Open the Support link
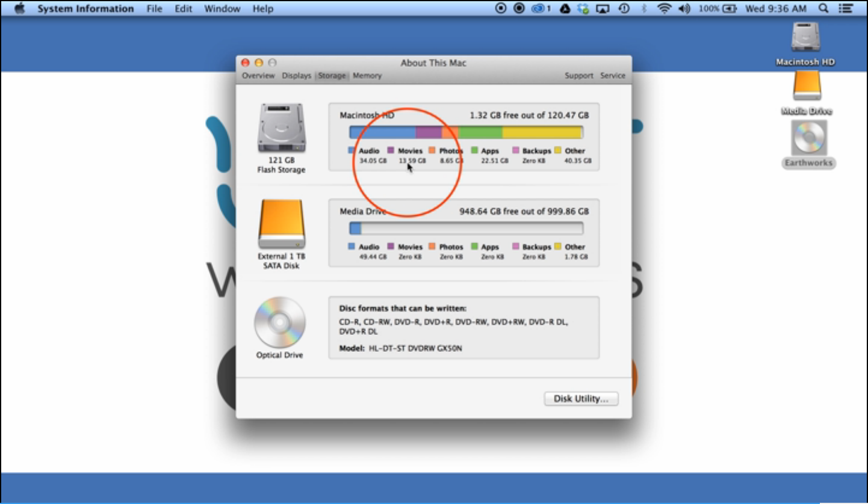The height and width of the screenshot is (504, 868). point(579,76)
